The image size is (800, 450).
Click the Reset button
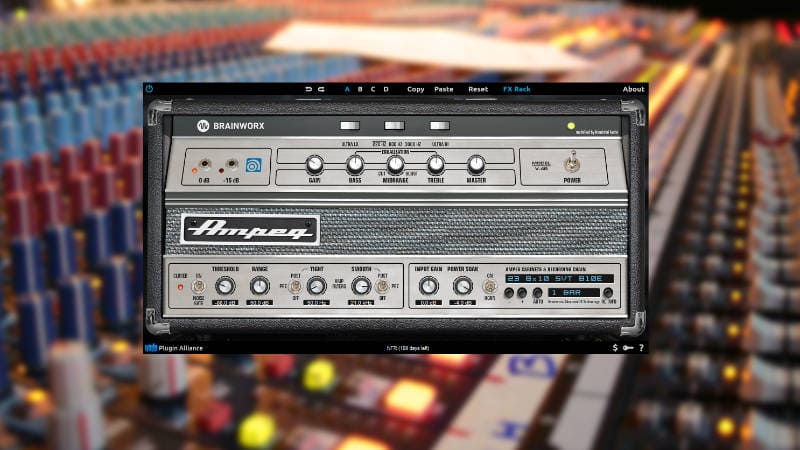point(478,89)
